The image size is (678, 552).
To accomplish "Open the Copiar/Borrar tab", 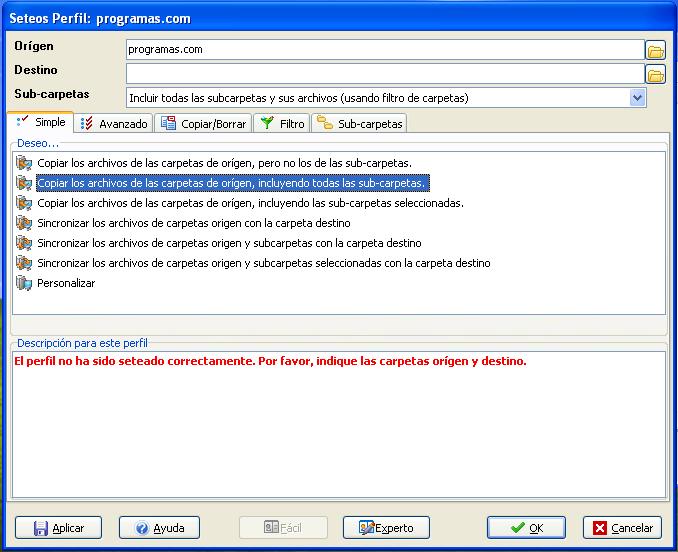I will pyautogui.click(x=203, y=124).
